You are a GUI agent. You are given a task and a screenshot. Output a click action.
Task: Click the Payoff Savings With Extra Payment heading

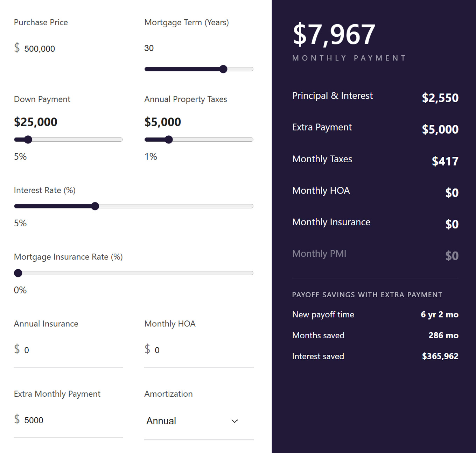coord(367,295)
